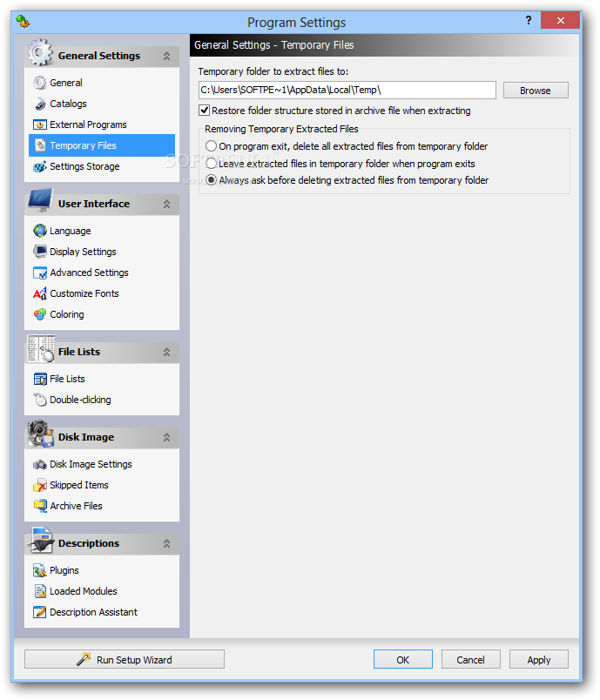Click the Description Assistant pencil icon
This screenshot has width=600, height=700.
click(40, 612)
